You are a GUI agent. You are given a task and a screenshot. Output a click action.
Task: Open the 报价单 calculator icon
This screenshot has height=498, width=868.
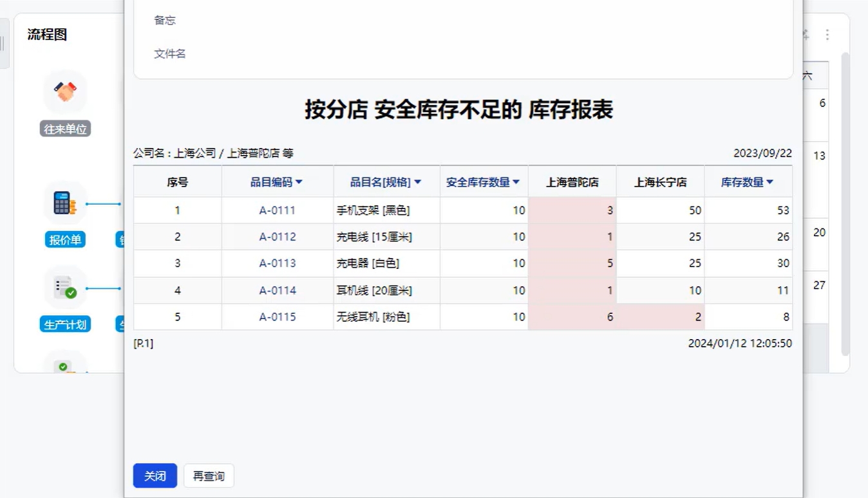[65, 203]
